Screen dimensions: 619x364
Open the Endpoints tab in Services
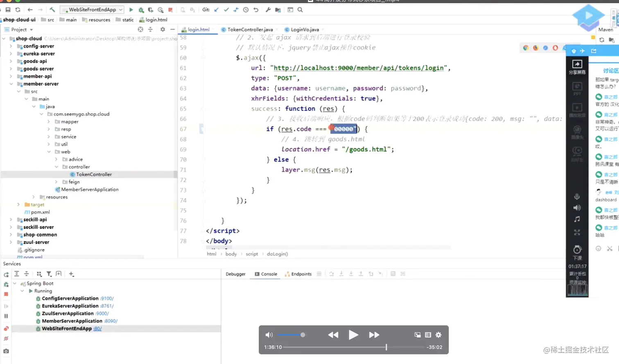tap(298, 274)
